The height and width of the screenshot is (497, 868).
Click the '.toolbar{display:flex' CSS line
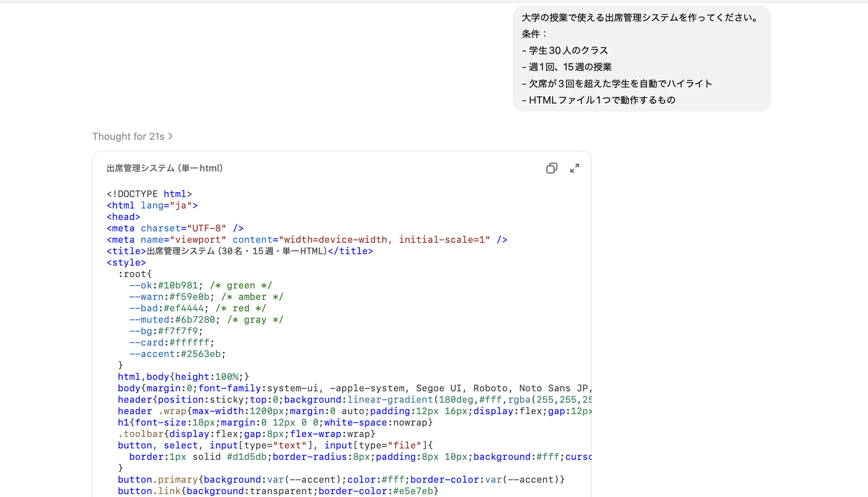pos(247,434)
